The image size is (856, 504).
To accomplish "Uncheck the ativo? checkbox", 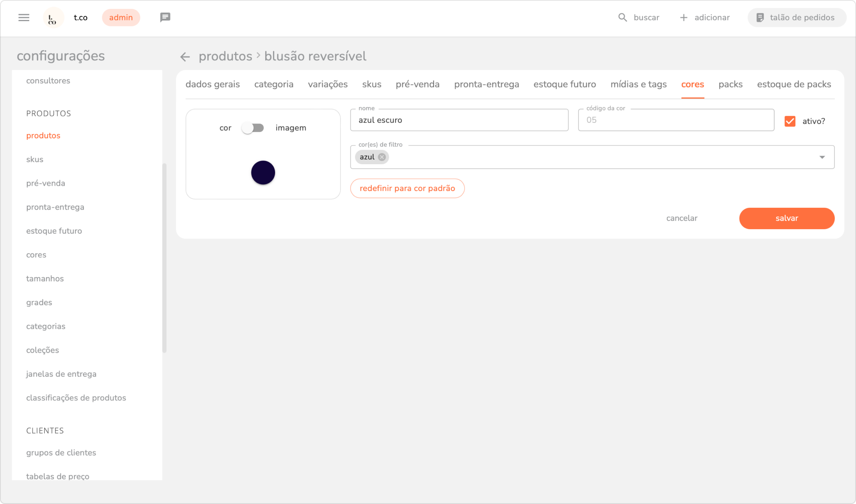I will tap(790, 121).
